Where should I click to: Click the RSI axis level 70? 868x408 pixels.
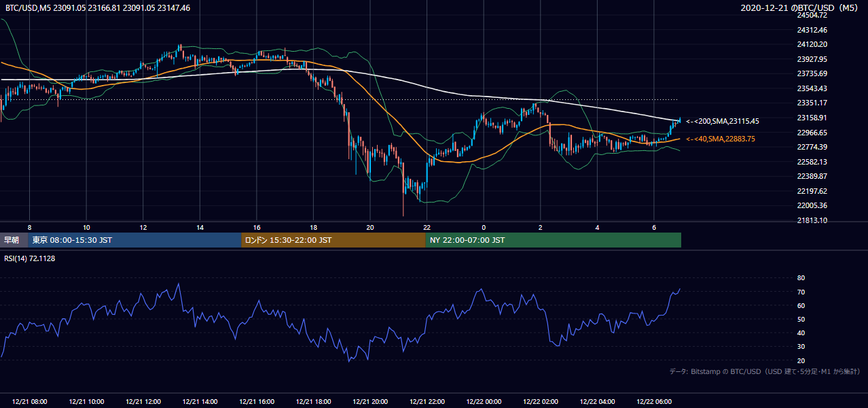tap(801, 292)
